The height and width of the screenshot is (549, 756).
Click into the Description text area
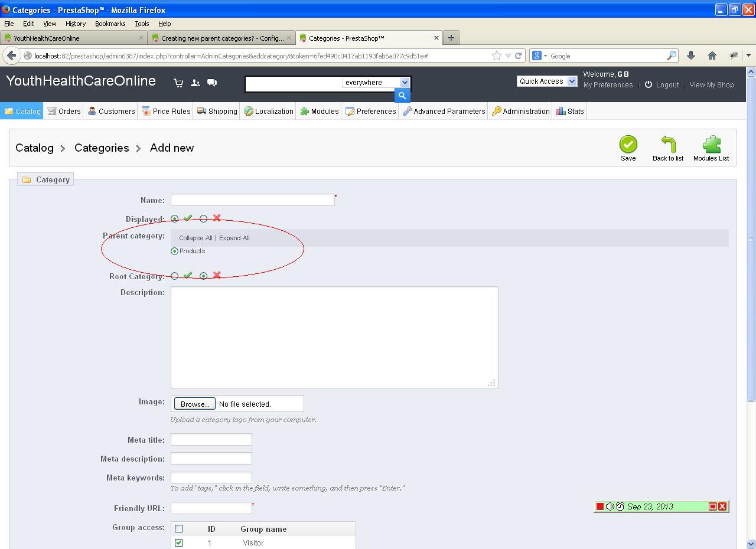[x=334, y=337]
